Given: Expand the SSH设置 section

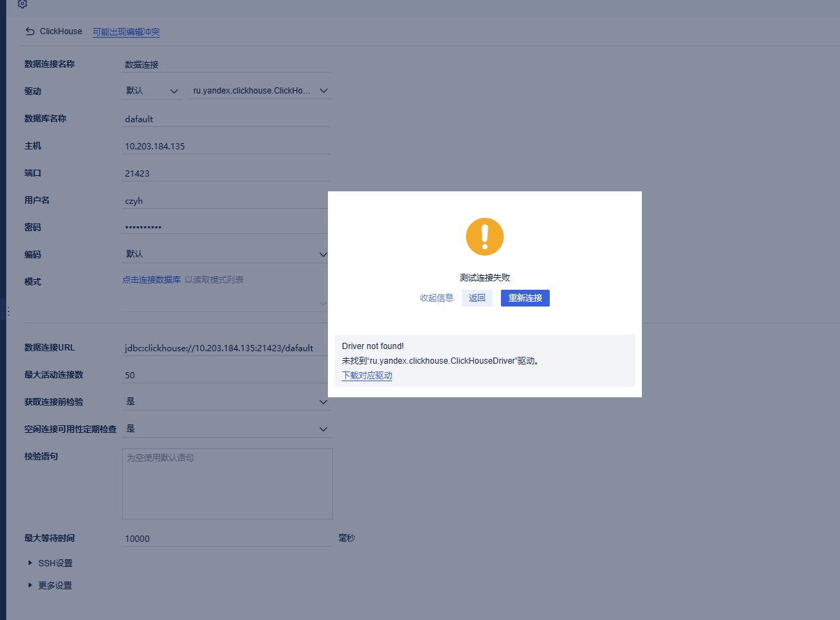Looking at the screenshot, I should click(50, 563).
